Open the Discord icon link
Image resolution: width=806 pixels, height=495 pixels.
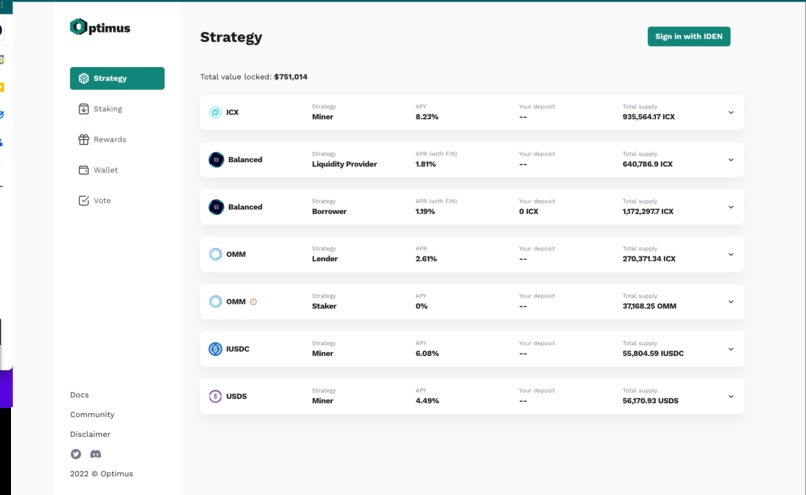tap(96, 454)
